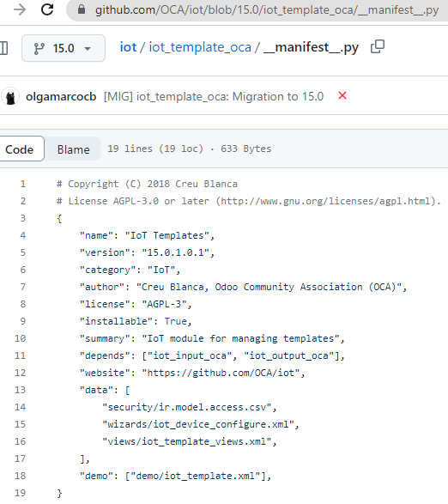The width and height of the screenshot is (448, 504).
Task: Click the "installable": True line
Action: (x=136, y=321)
